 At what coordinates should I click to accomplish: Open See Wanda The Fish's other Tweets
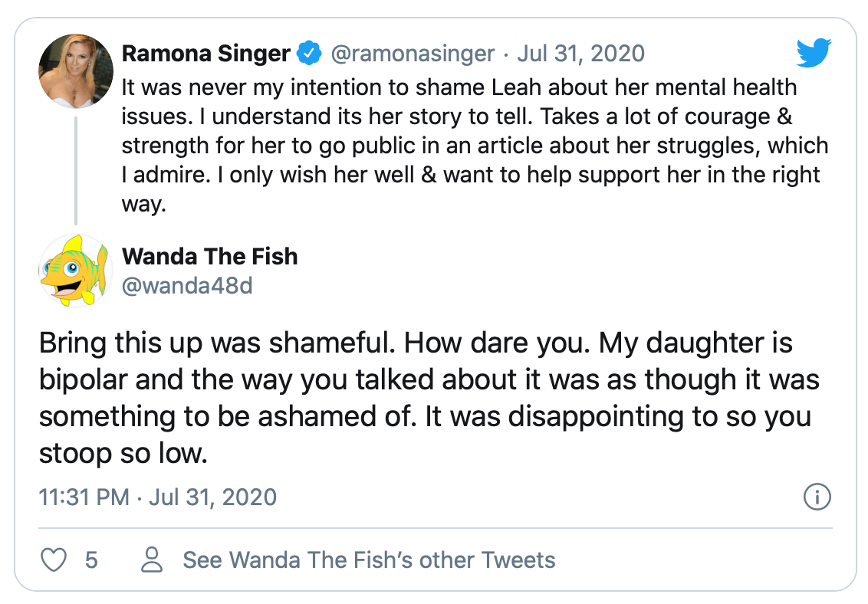click(369, 560)
